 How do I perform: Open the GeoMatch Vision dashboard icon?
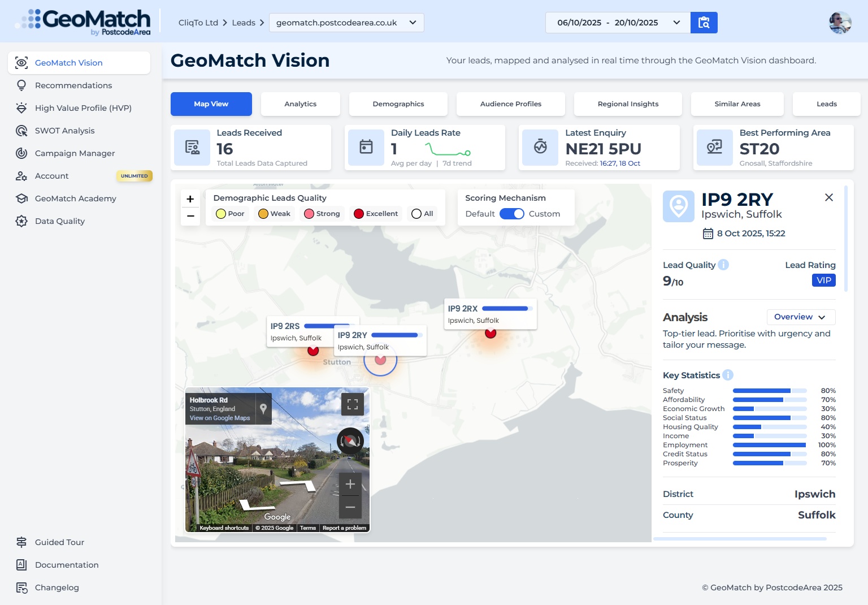(21, 63)
